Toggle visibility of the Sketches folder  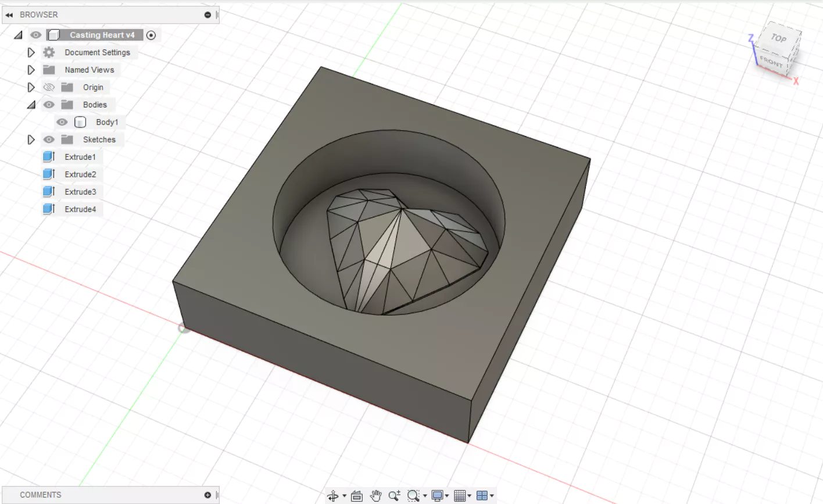point(49,140)
